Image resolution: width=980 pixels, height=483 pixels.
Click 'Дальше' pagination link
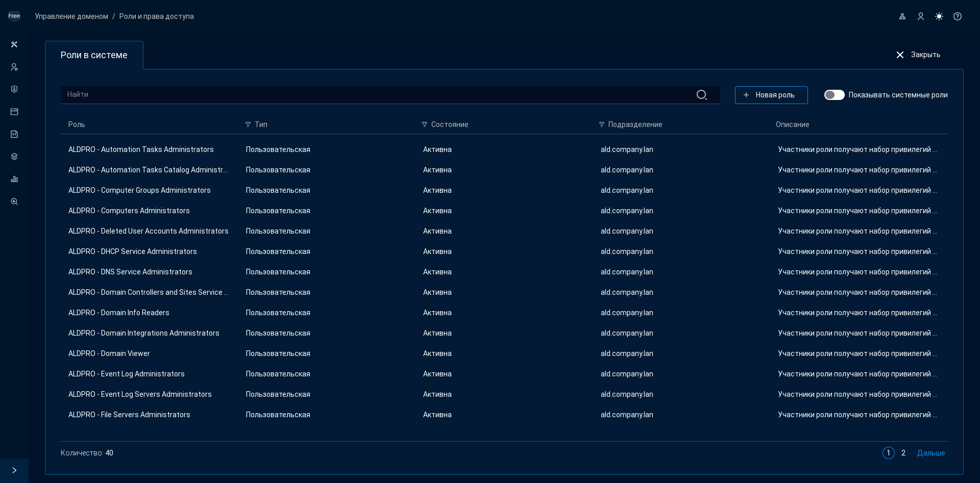click(930, 453)
